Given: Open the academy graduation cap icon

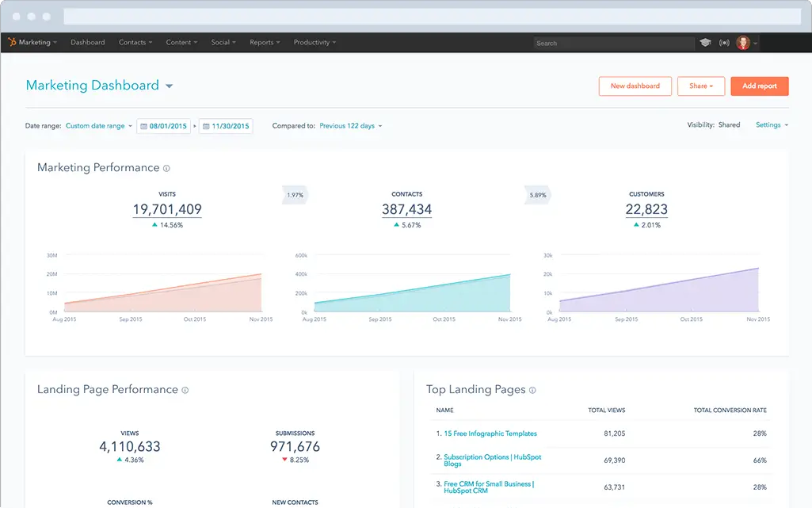Looking at the screenshot, I should (705, 43).
